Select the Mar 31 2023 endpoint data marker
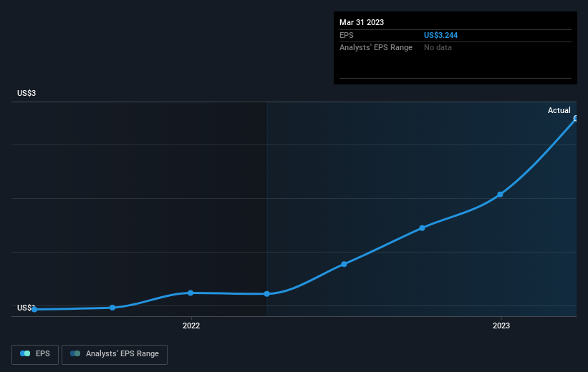This screenshot has width=588, height=372. pyautogui.click(x=576, y=118)
